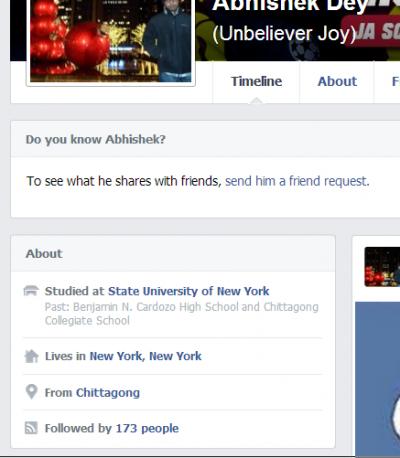This screenshot has width=400, height=458.
Task: Click send him a friend request link
Action: [297, 181]
